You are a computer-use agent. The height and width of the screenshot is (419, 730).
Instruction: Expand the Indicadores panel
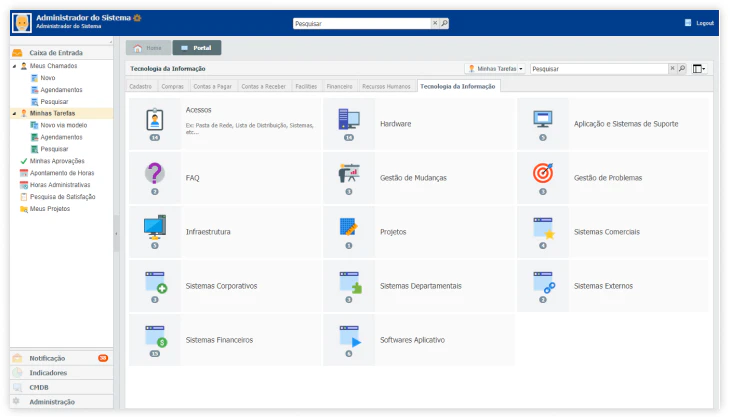pyautogui.click(x=61, y=373)
